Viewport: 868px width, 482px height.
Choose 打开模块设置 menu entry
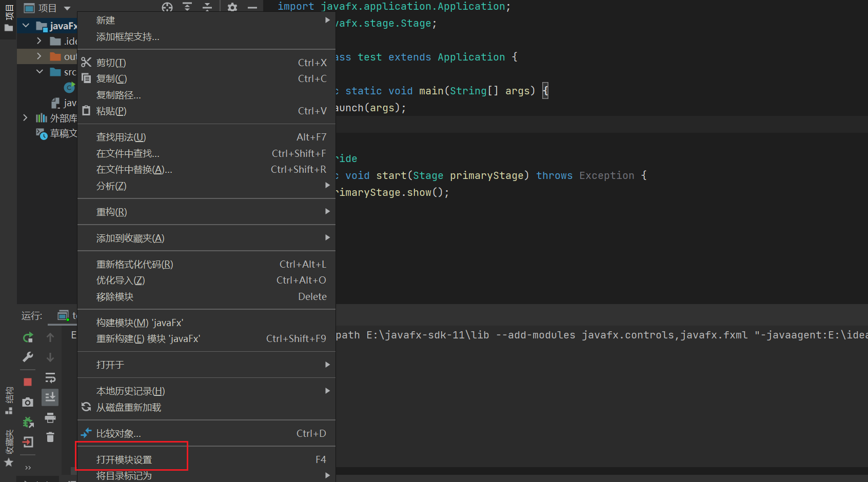pos(206,459)
